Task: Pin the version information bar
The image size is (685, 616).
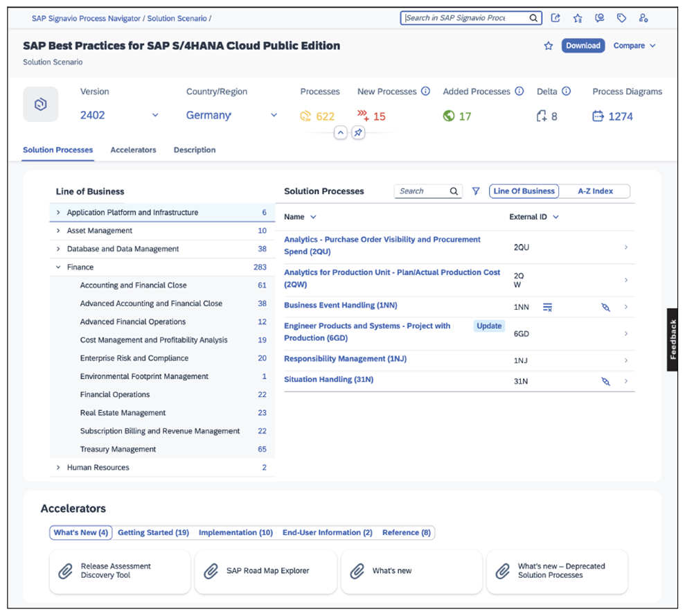Action: (x=357, y=132)
